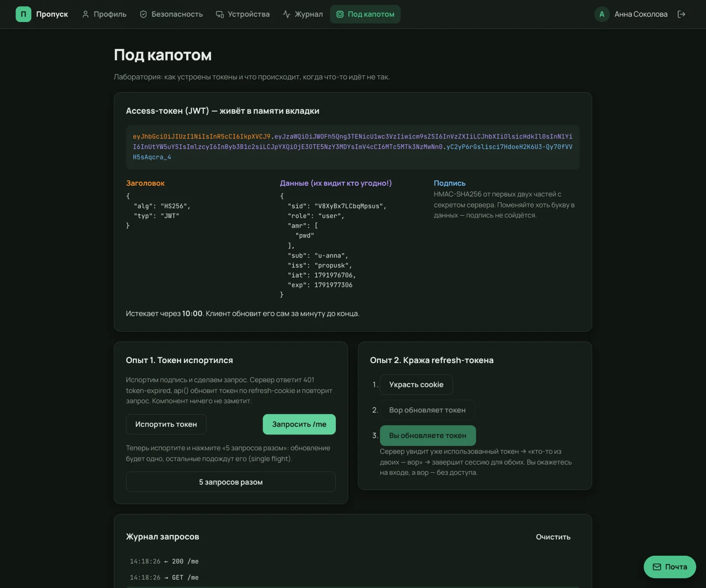
Task: Click the Украсть cookie button
Action: 416,385
